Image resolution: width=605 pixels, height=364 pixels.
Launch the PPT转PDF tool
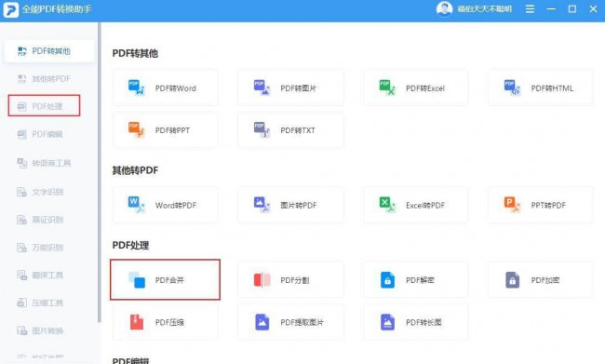541,205
